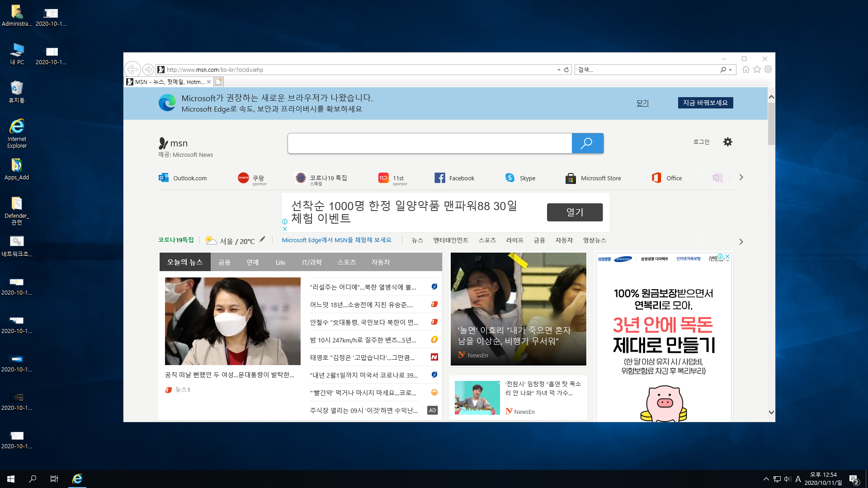Viewport: 868px width, 488px height.
Task: Click the page vertical scrollbar down arrow
Action: [771, 412]
